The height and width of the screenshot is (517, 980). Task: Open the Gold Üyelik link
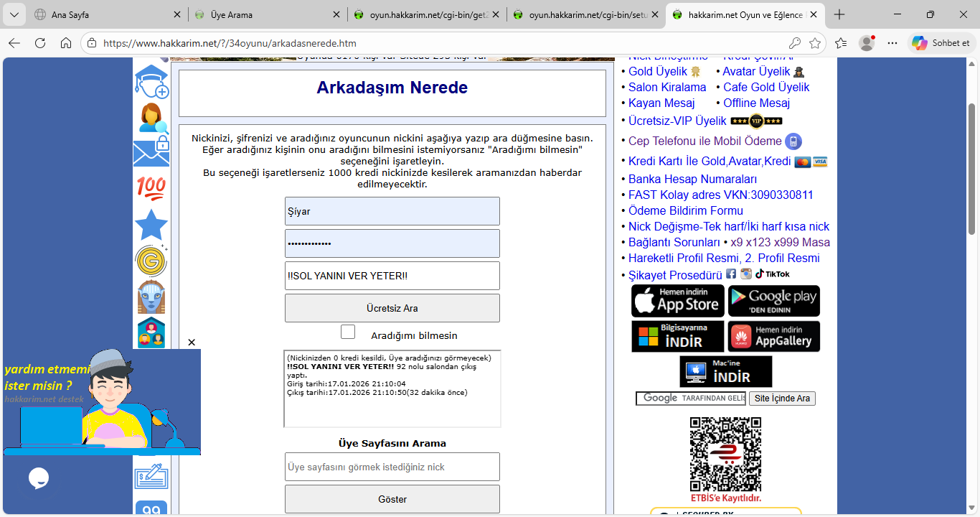pos(658,72)
